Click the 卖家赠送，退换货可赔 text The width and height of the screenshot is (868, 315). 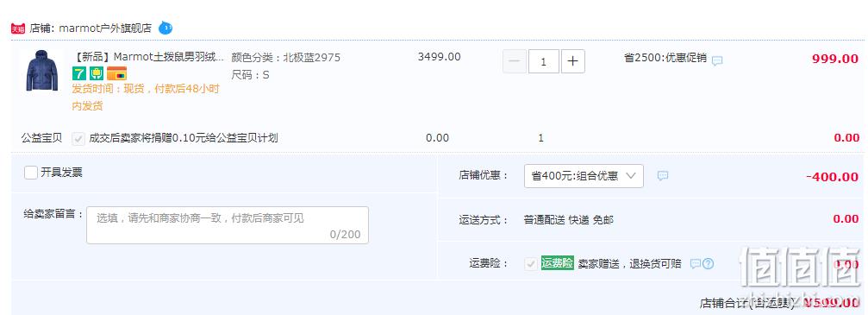tap(630, 264)
